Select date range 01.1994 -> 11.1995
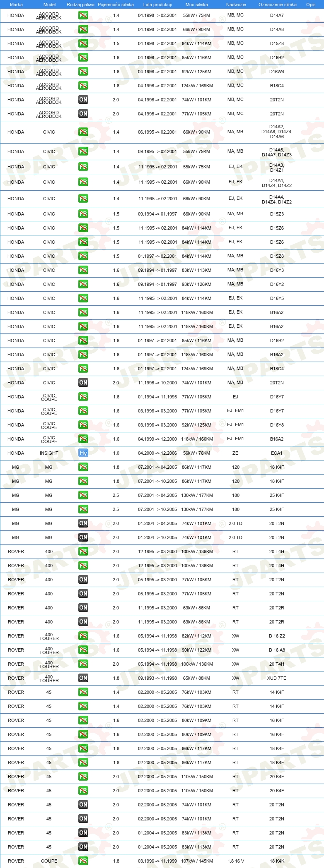This screenshot has height=868, width=324. 157,397
